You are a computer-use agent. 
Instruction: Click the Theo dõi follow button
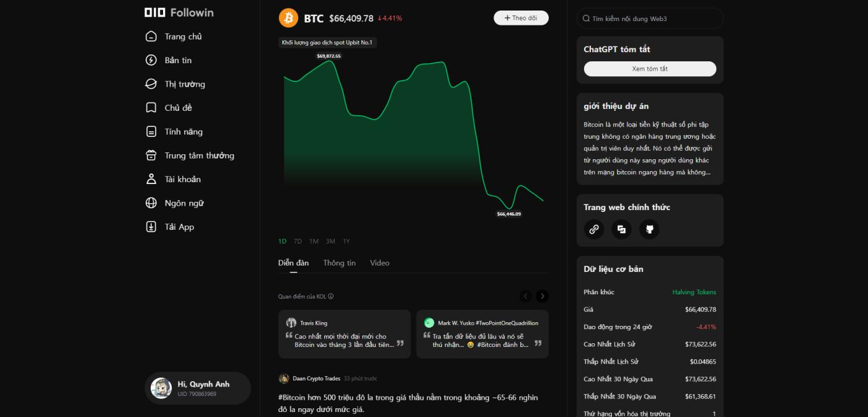(x=521, y=18)
